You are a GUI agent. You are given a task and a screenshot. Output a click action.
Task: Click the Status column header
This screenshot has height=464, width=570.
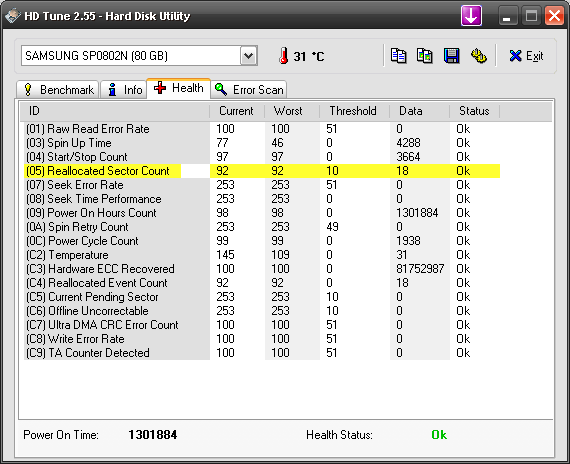pyautogui.click(x=475, y=111)
